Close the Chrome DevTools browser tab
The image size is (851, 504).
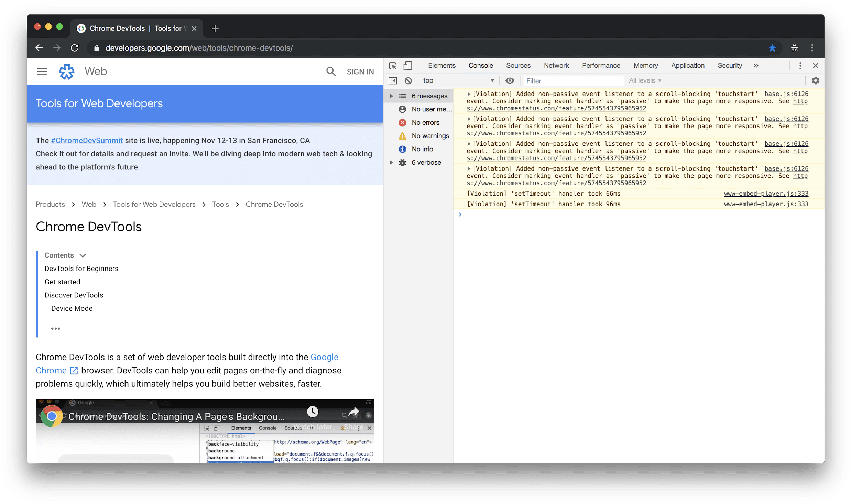[194, 29]
